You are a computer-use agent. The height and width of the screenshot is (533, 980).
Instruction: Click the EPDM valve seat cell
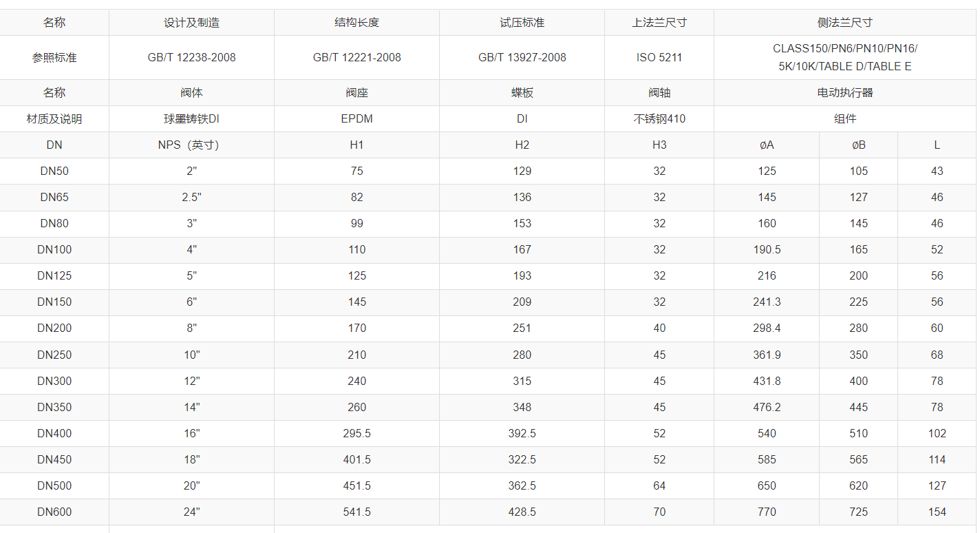(x=356, y=119)
